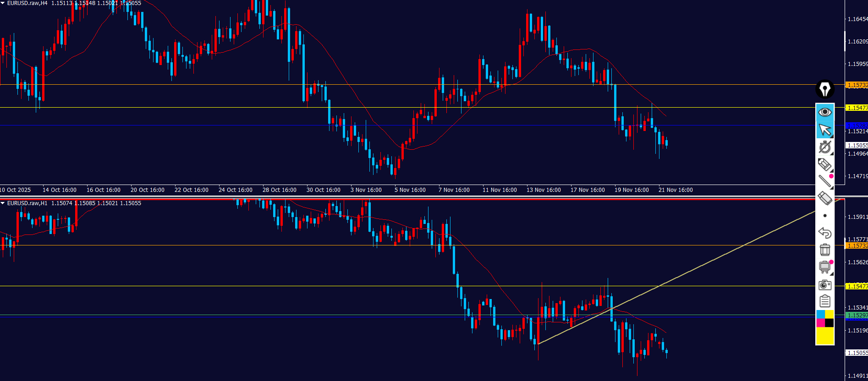Select the highlighter marker tool
Screen dimensions: 868x381
point(825,164)
